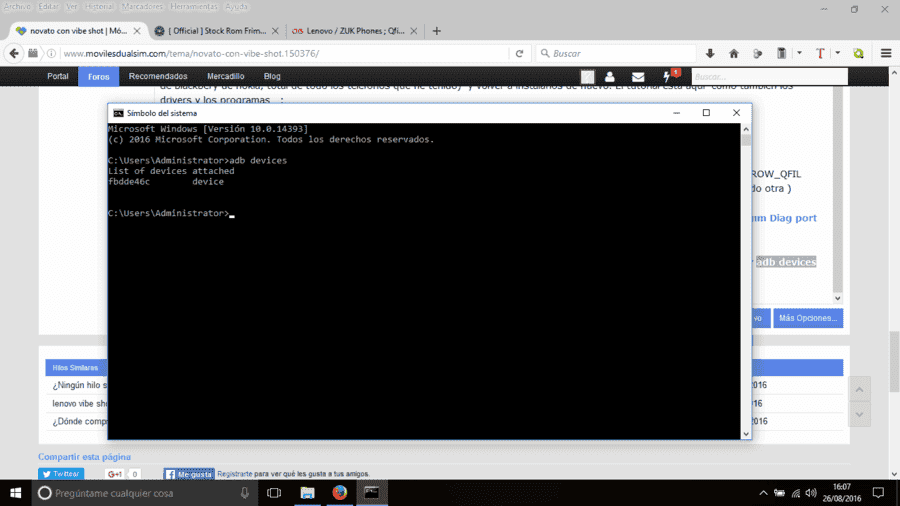
Task: Click site info icon in address bar
Action: click(x=51, y=53)
